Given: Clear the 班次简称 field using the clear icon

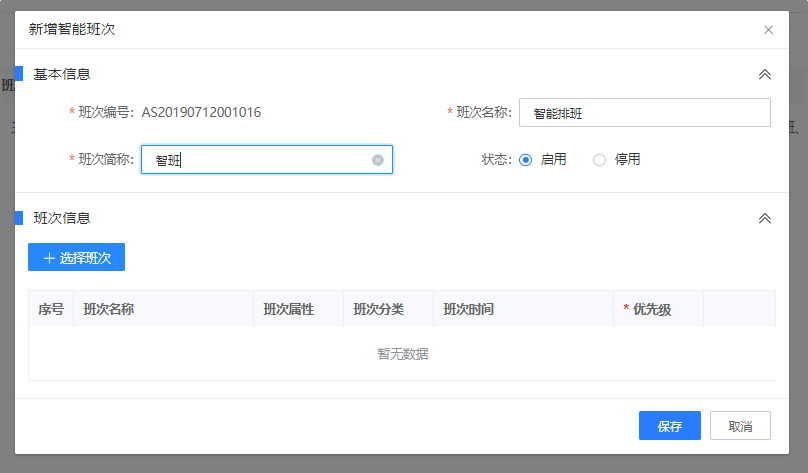Looking at the screenshot, I should [378, 160].
